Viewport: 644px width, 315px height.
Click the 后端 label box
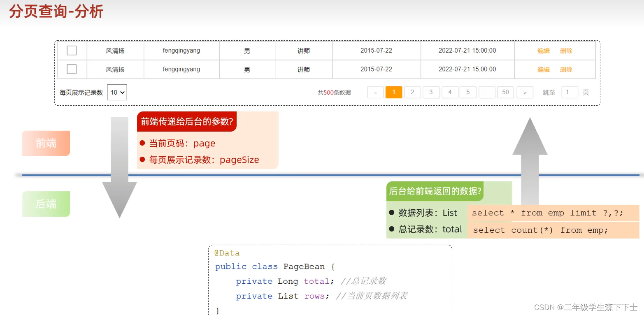click(46, 204)
